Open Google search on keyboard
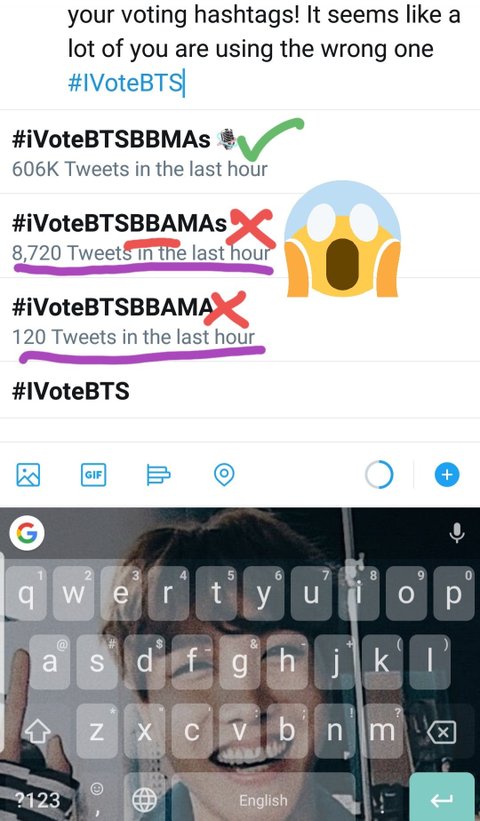This screenshot has height=821, width=480. tap(27, 533)
